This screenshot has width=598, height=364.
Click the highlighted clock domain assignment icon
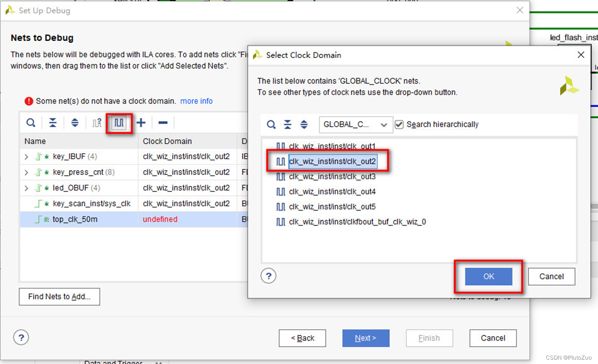119,123
